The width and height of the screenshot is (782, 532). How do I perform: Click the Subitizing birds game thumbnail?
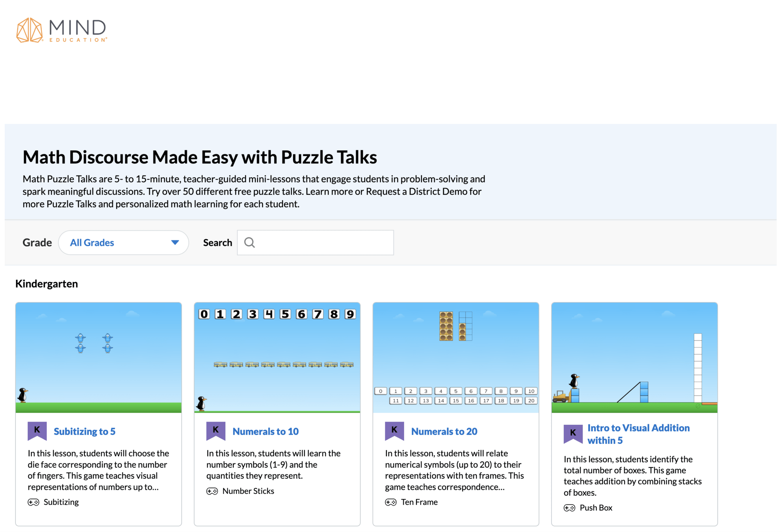(98, 357)
